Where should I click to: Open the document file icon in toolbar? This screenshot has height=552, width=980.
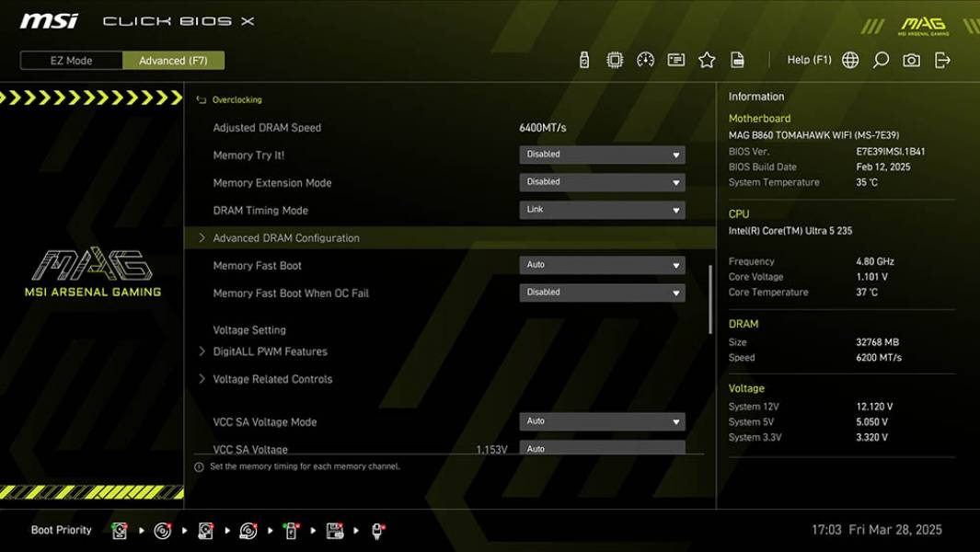pyautogui.click(x=737, y=60)
